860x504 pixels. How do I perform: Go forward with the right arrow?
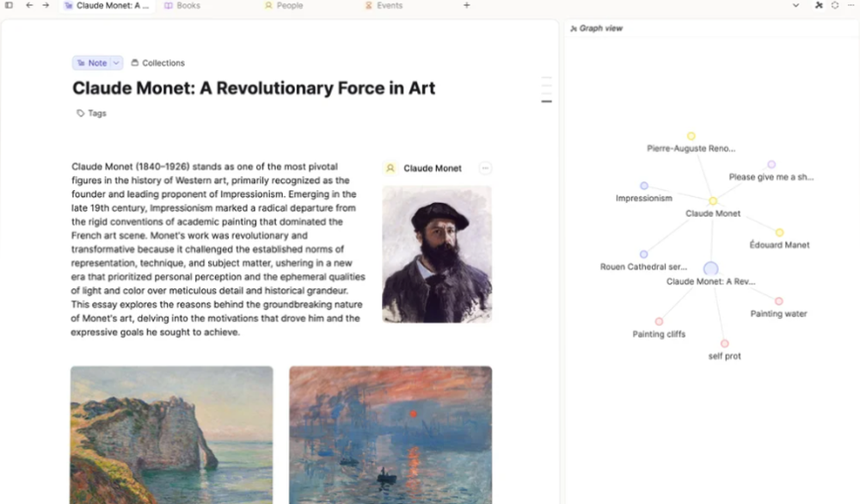(x=46, y=5)
